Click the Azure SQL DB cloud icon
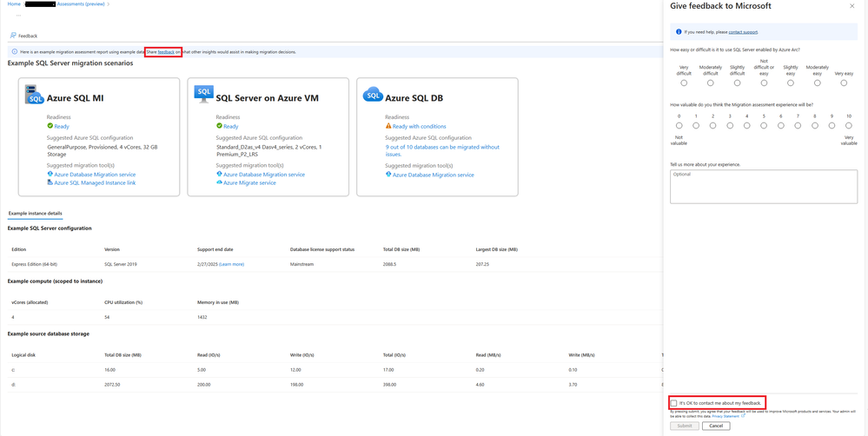 pos(373,95)
